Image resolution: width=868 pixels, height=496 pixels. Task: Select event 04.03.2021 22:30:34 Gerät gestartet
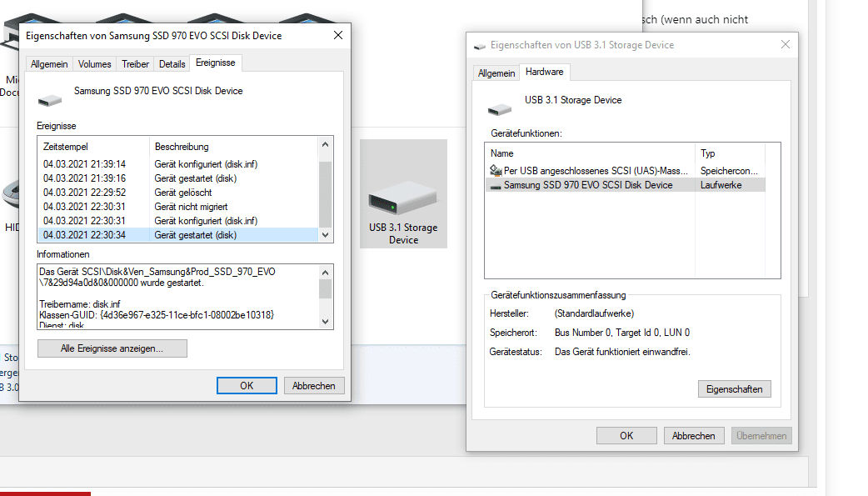click(x=177, y=235)
